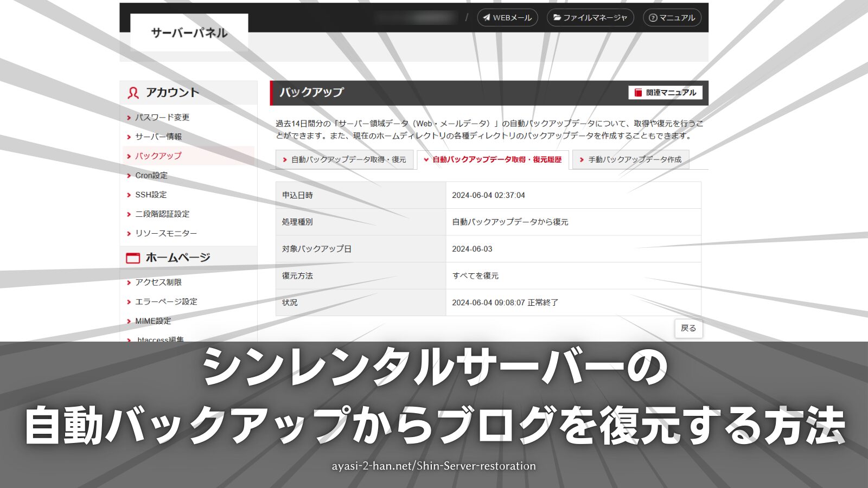Screen dimensions: 868x488
Task: Click the down chevron on the 復元履歴 tab
Action: pyautogui.click(x=426, y=160)
